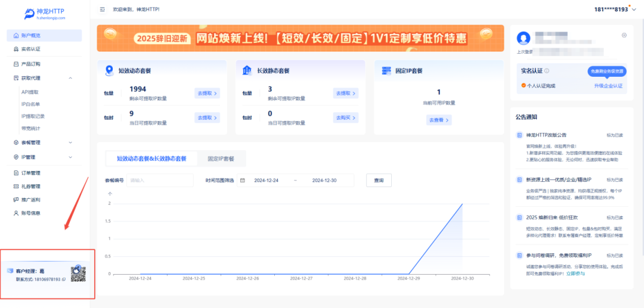This screenshot has height=308, width=644.
Task: Click the 实名认证 info circle icon
Action: pos(547,70)
